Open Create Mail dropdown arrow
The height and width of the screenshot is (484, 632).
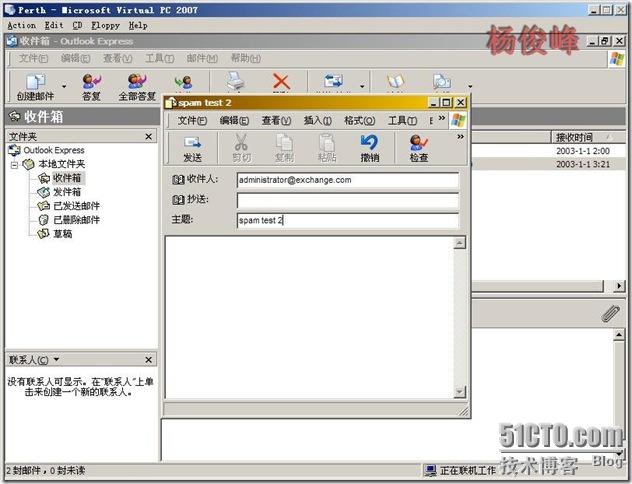(64, 86)
